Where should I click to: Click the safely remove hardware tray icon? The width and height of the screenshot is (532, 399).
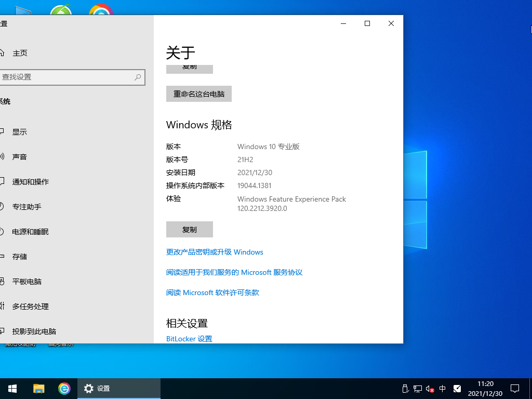[405, 389]
